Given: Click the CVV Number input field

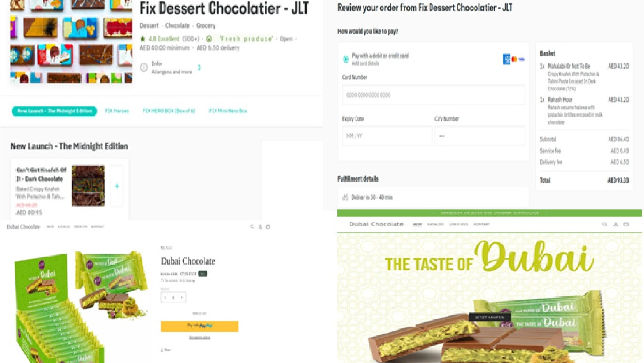Looking at the screenshot, I should [480, 136].
